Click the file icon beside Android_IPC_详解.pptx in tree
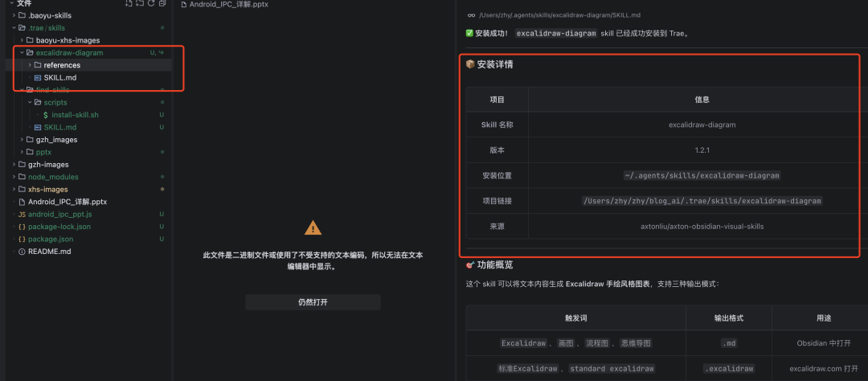Screen dimensions: 868x381 tap(22, 202)
